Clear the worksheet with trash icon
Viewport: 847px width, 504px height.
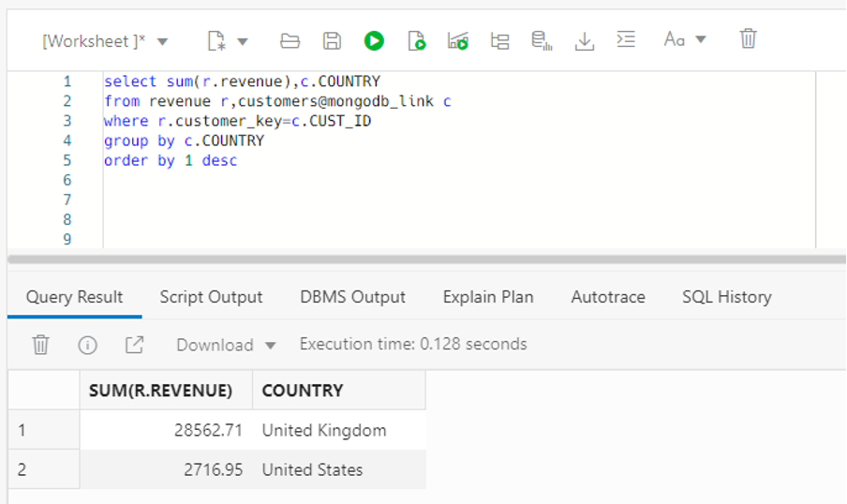click(748, 39)
